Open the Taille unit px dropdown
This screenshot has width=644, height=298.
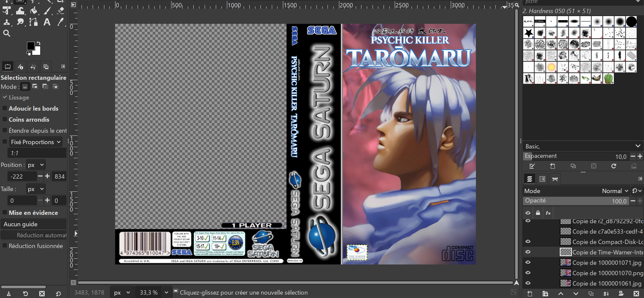(x=35, y=189)
